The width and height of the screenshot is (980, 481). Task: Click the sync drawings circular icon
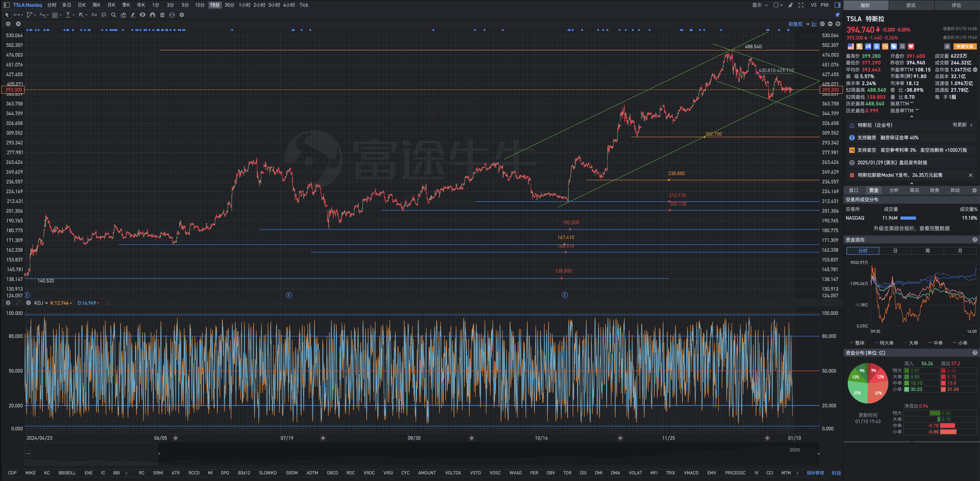click(172, 15)
